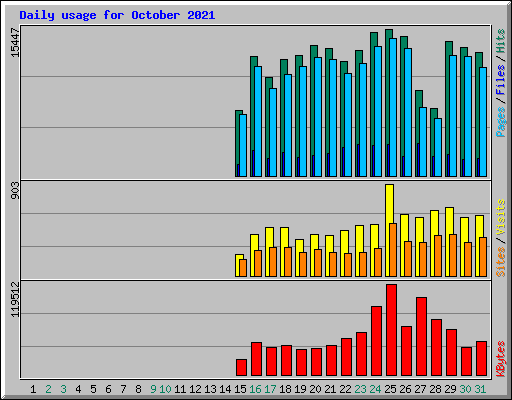Select day label 18
The image size is (512, 400).
point(285,389)
